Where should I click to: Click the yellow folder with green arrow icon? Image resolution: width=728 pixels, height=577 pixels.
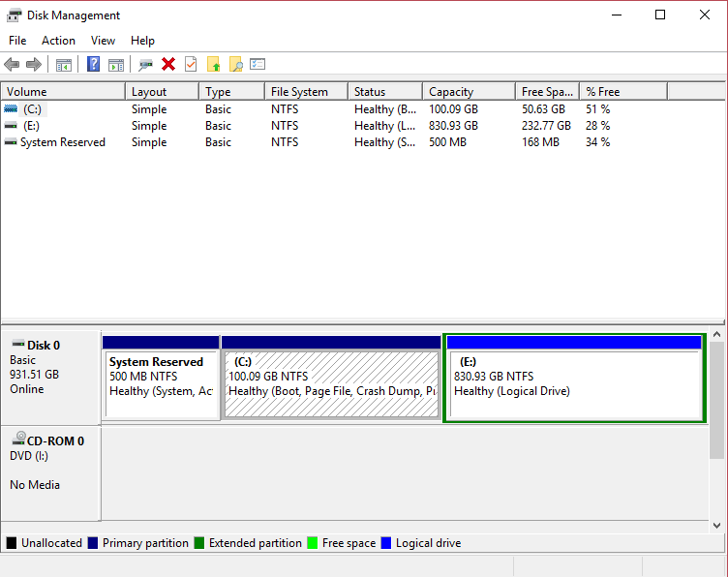pos(213,64)
